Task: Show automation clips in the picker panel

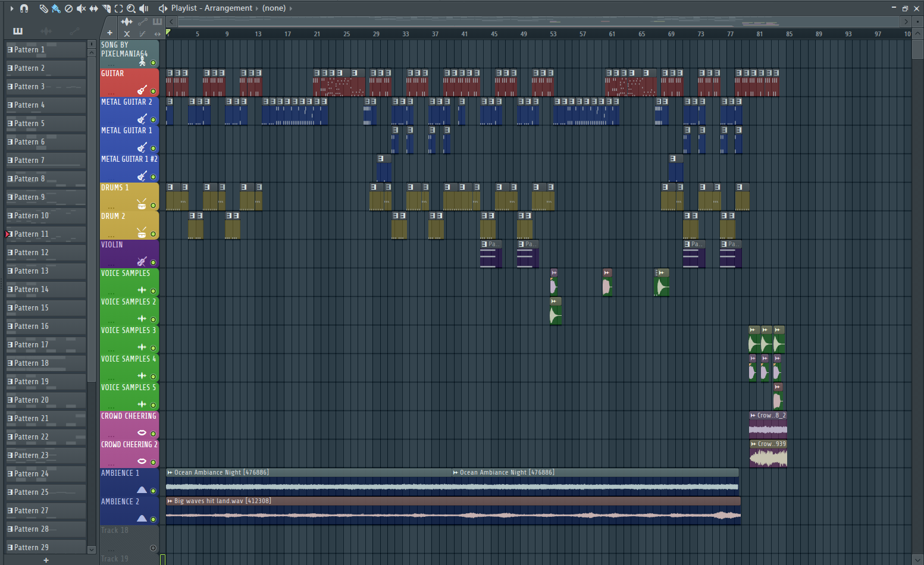Action: point(74,31)
